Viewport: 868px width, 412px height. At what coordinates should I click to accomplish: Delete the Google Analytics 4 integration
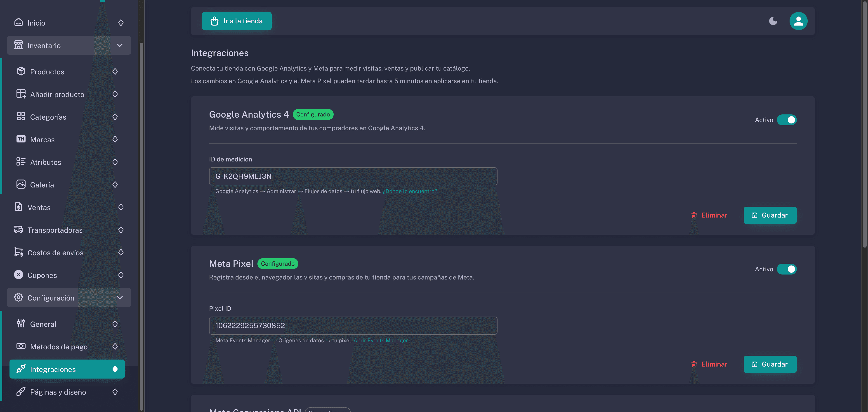tap(709, 215)
